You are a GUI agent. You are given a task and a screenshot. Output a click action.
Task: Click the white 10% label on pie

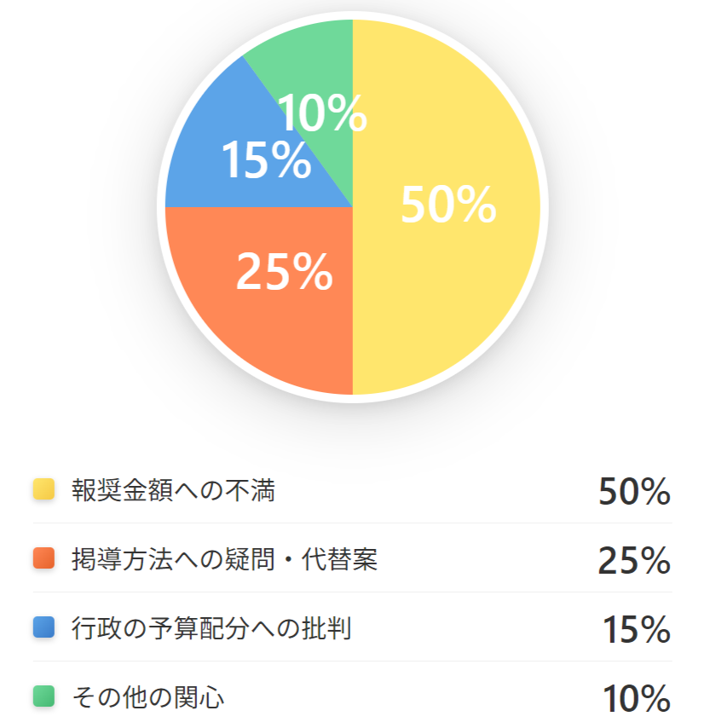(x=322, y=113)
